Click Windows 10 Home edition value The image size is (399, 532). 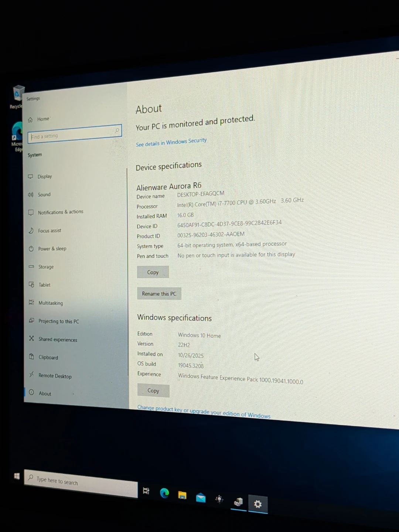tap(199, 335)
